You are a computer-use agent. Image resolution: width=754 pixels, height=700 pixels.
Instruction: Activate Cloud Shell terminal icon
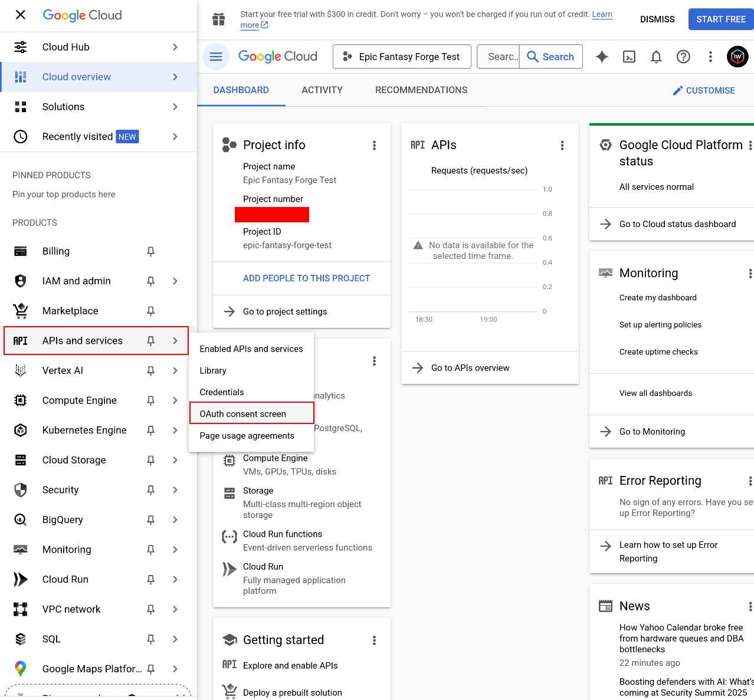coord(628,57)
